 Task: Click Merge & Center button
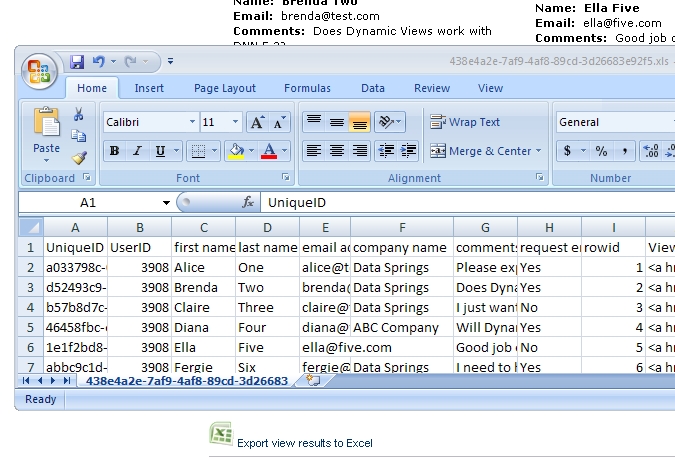tap(481, 151)
